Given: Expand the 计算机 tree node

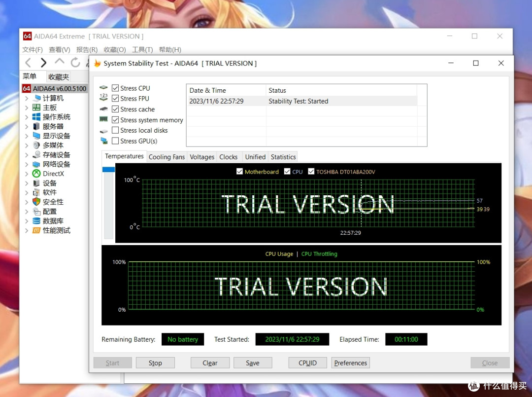Looking at the screenshot, I should [27, 99].
